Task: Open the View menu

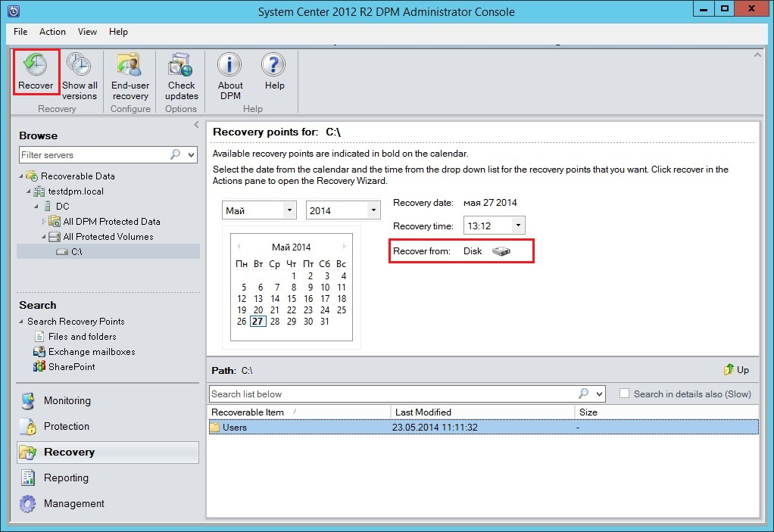Action: coord(87,32)
